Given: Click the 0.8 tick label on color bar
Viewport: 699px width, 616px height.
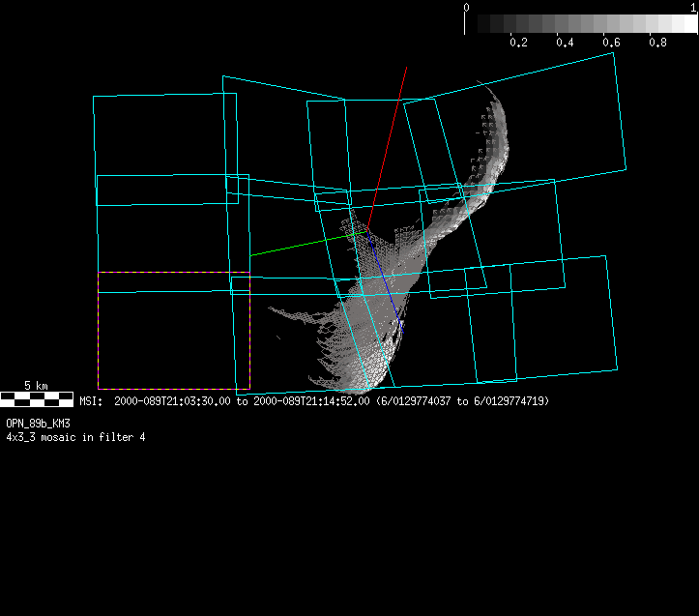Looking at the screenshot, I should [657, 44].
